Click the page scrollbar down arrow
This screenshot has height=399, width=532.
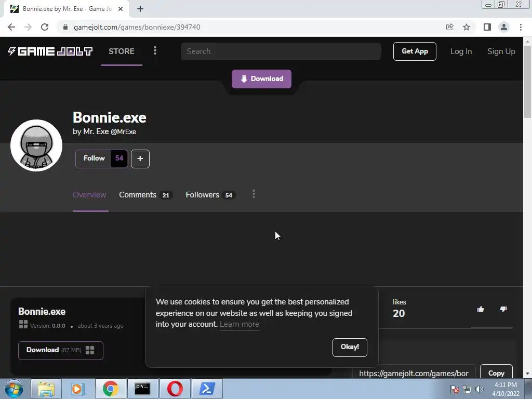527,374
